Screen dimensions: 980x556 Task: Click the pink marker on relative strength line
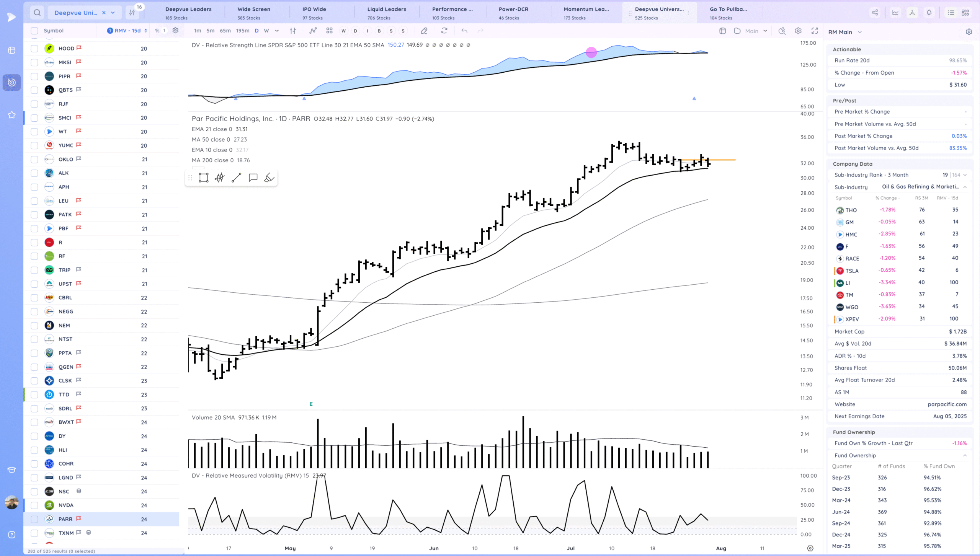click(591, 52)
